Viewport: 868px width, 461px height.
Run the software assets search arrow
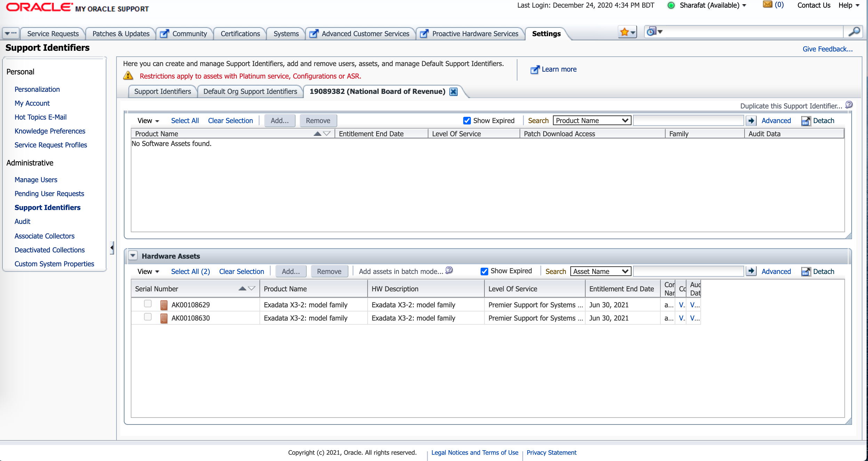752,121
